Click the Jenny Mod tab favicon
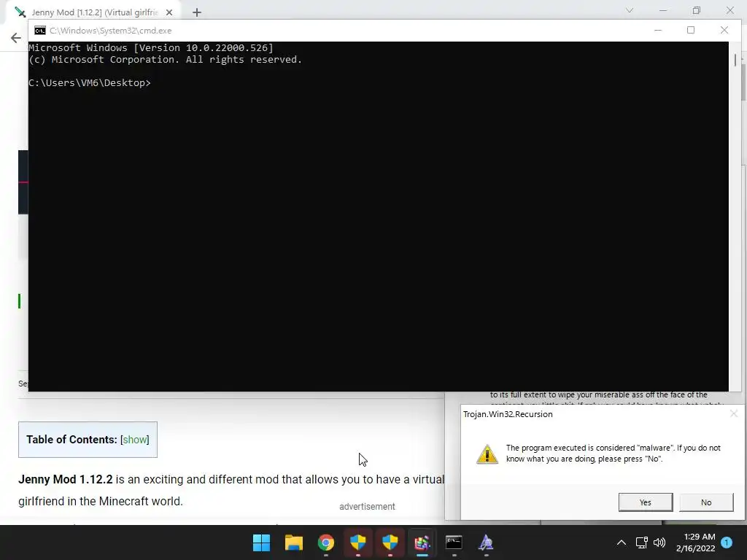747x560 pixels. (20, 12)
